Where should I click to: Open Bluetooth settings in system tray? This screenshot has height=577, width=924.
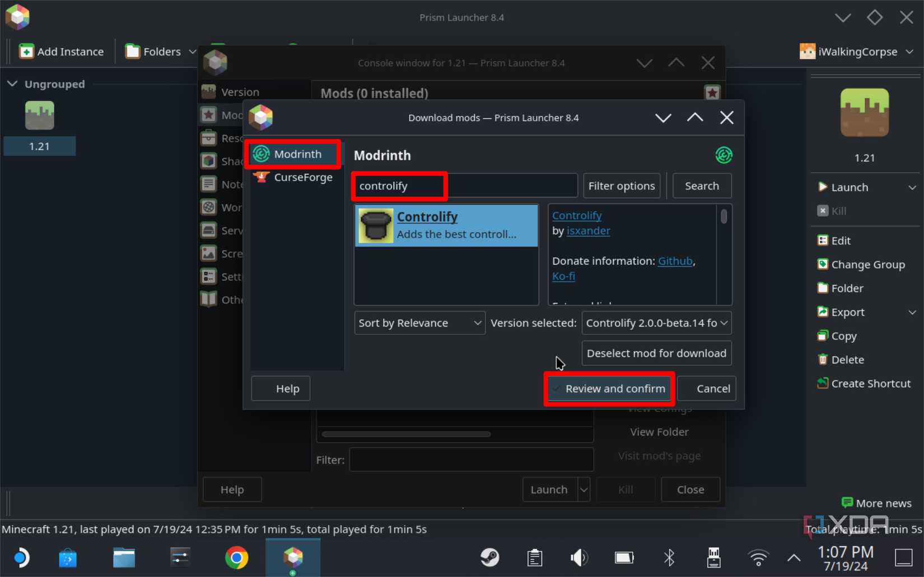click(x=669, y=557)
